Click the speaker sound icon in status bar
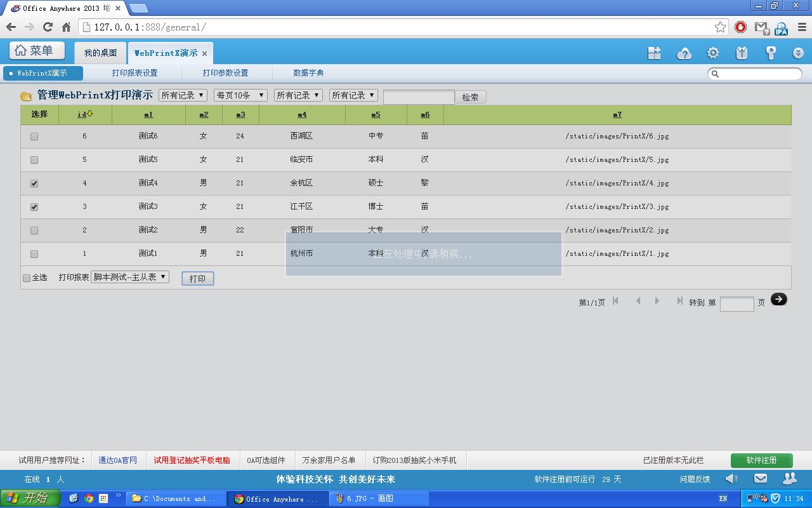The width and height of the screenshot is (812, 508). coord(731,479)
